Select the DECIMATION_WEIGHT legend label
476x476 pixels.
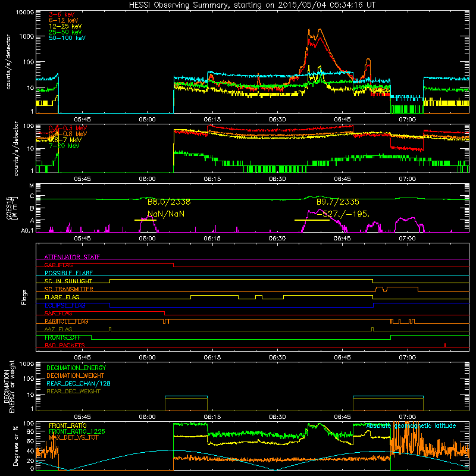[76, 375]
